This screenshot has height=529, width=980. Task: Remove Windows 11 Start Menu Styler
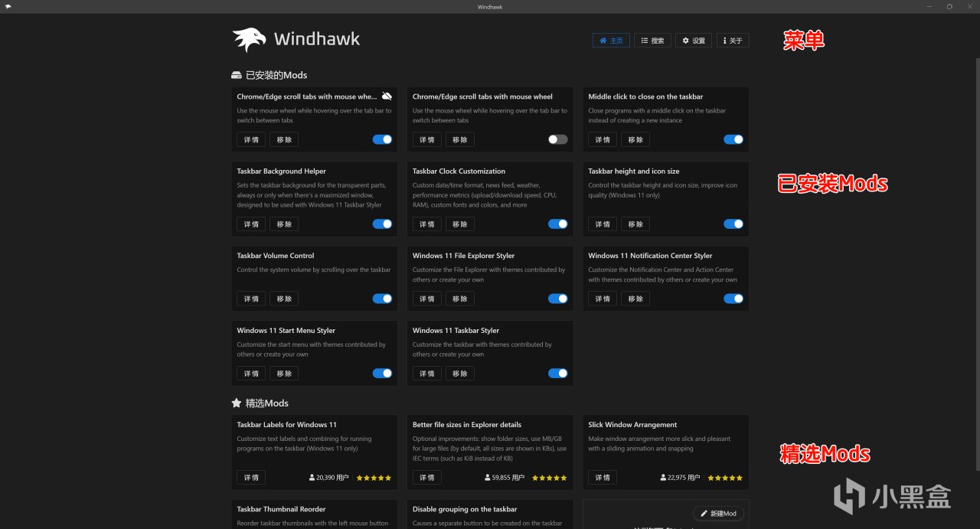coord(284,374)
